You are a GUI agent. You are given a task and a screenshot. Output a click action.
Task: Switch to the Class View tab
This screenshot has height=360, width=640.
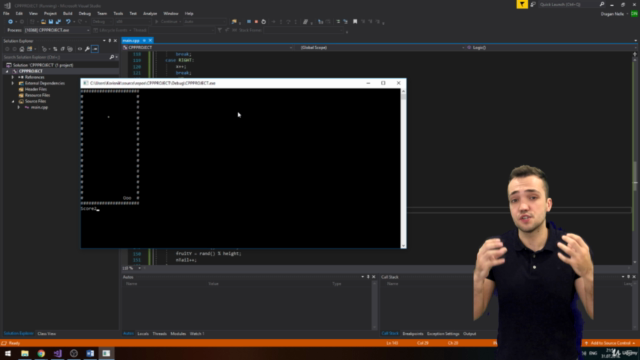[47, 334]
